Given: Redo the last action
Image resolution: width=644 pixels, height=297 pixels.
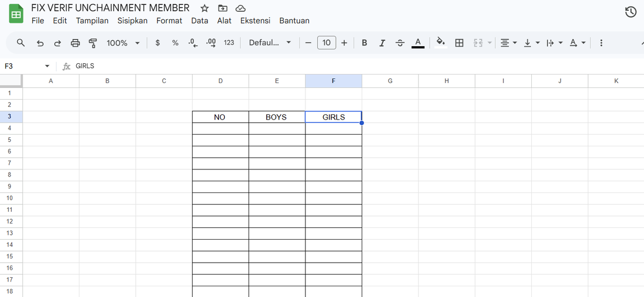Looking at the screenshot, I should point(57,42).
